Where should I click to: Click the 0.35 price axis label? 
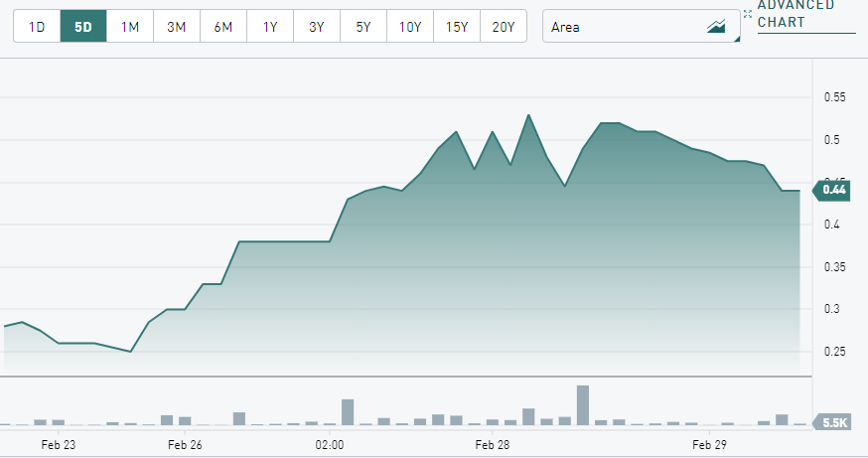pyautogui.click(x=835, y=267)
